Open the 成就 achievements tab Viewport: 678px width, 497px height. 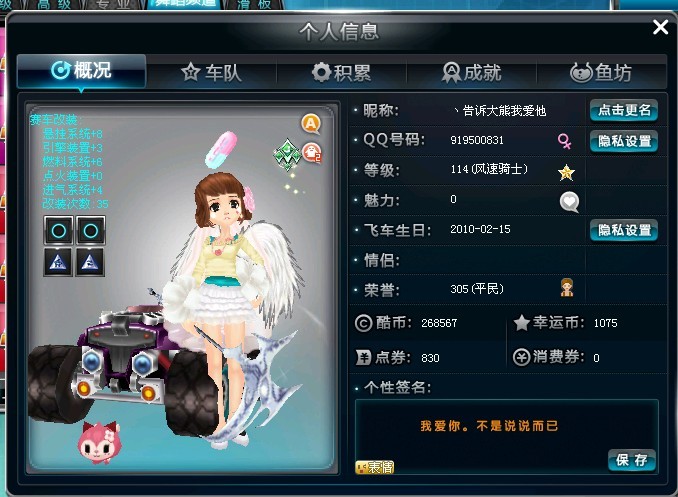tap(471, 72)
